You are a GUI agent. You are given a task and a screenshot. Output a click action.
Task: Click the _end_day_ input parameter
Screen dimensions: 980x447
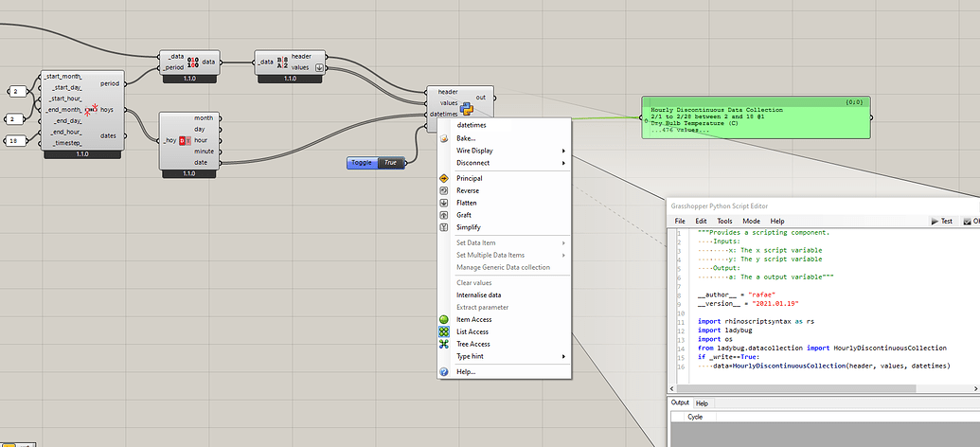tap(67, 120)
